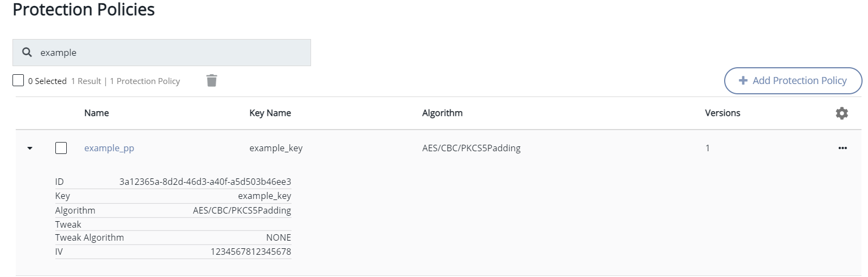Click the example_key cell in the row

[x=276, y=148]
